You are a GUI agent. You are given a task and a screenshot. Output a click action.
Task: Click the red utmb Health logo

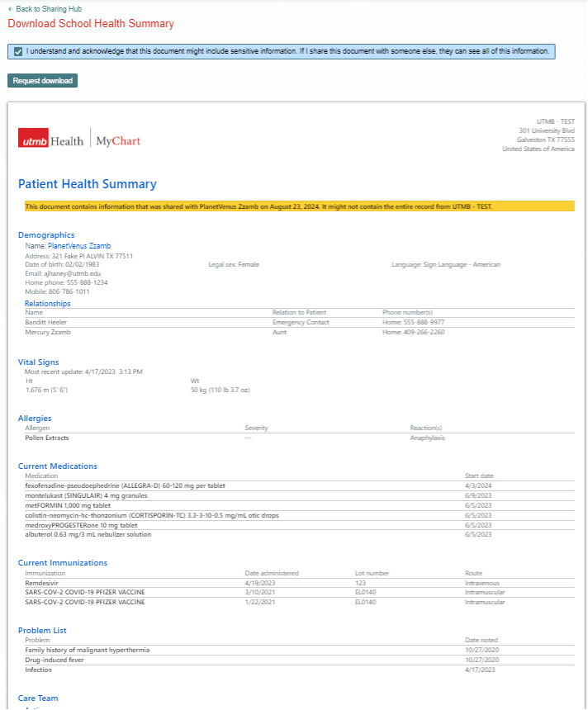[51, 140]
